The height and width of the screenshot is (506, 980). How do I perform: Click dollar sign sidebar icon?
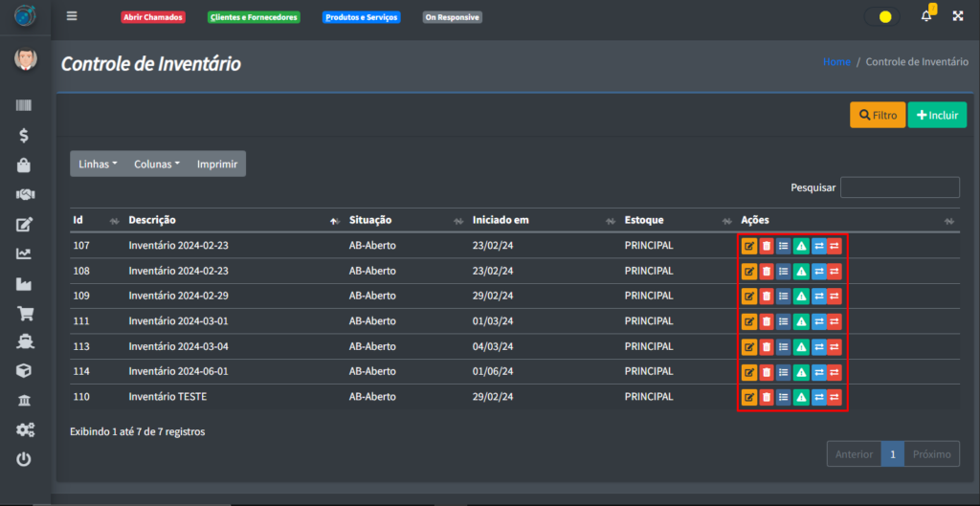click(24, 135)
